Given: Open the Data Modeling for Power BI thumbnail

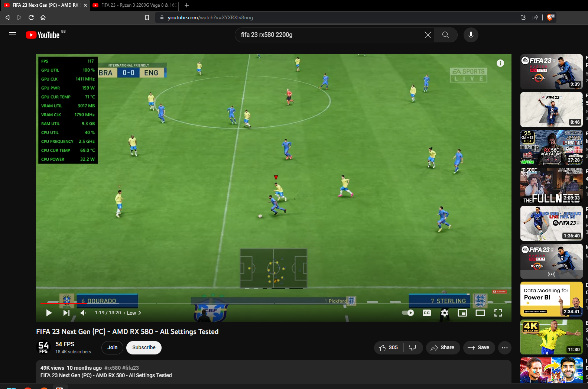Looking at the screenshot, I should click(x=551, y=299).
